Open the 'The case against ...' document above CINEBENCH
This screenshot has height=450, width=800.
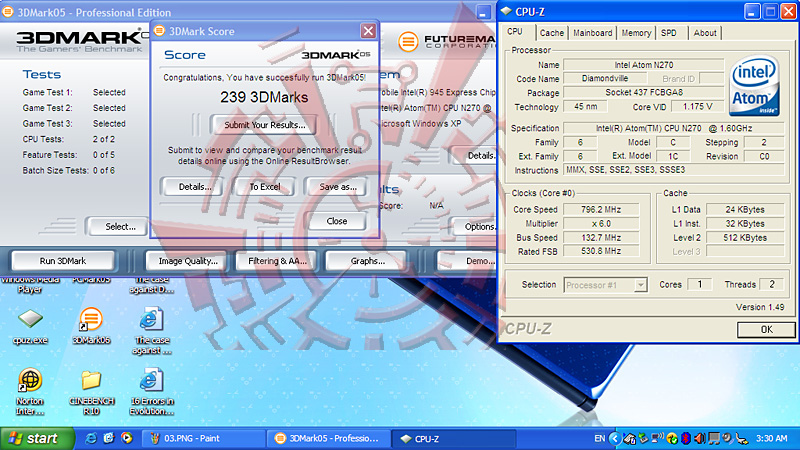click(x=152, y=319)
